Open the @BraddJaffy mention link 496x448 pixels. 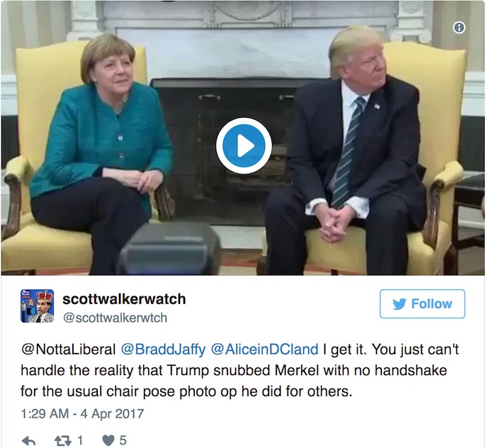(x=163, y=349)
